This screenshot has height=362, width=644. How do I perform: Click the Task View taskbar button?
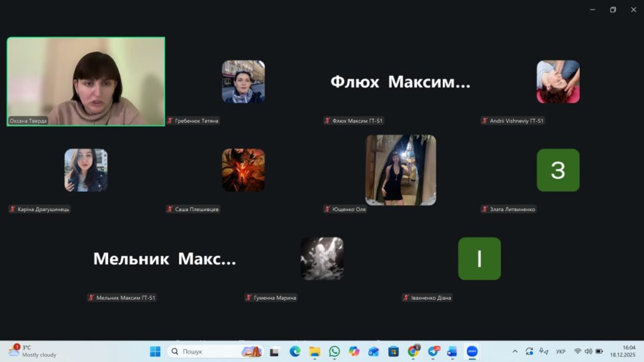pos(274,351)
